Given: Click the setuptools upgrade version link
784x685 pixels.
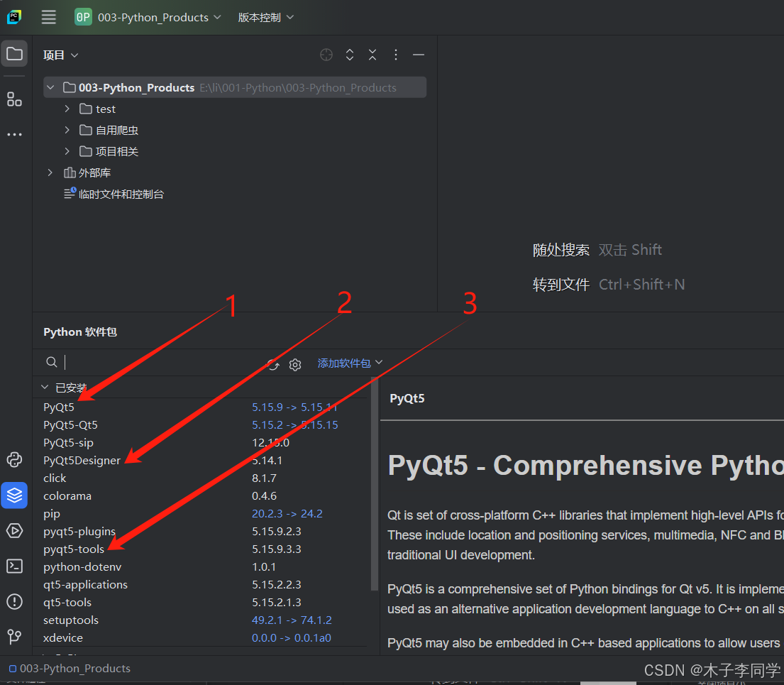Looking at the screenshot, I should pyautogui.click(x=291, y=620).
